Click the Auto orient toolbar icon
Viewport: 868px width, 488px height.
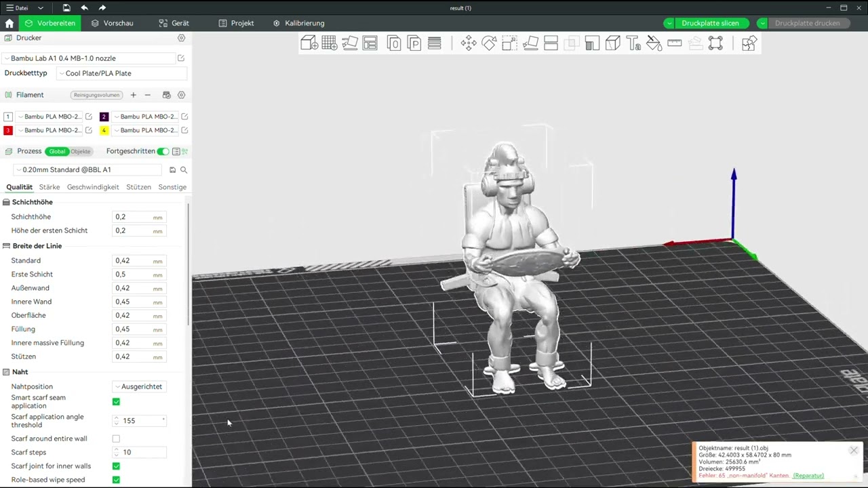click(x=350, y=43)
